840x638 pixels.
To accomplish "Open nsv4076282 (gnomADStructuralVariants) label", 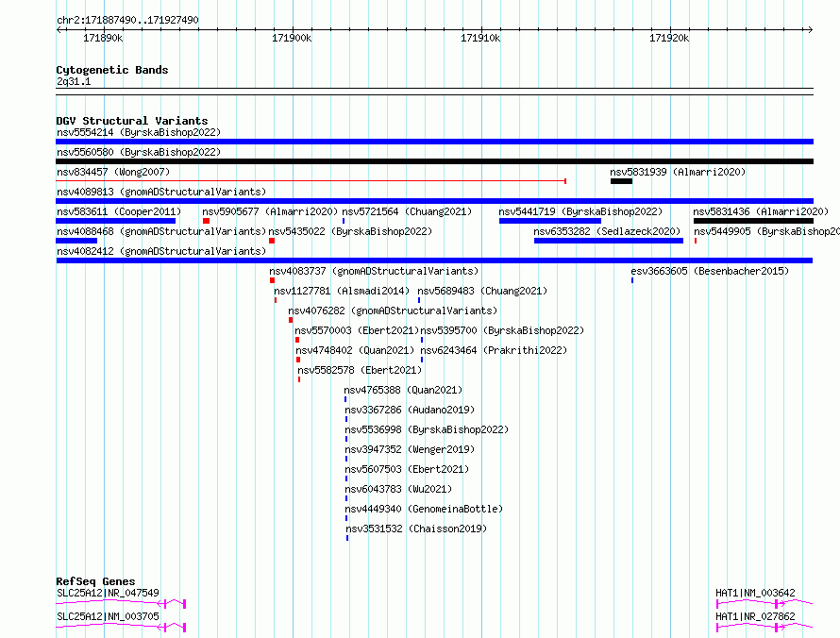I will coord(393,311).
